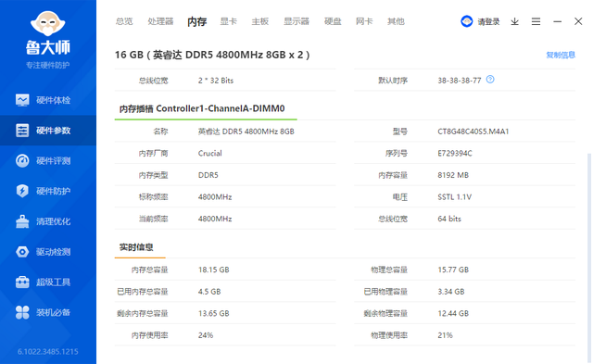The image size is (593, 364).
Task: Click the 15.77 GB physical total value
Action: tap(453, 270)
